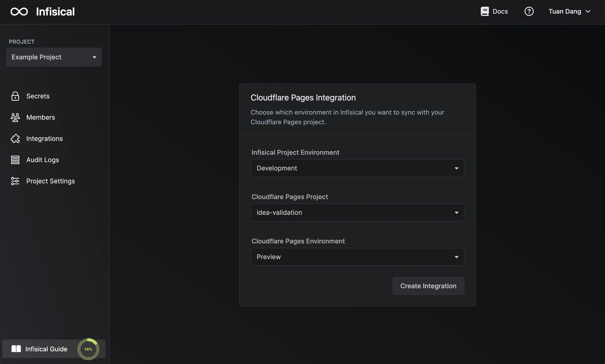Click the Audit Logs list icon
Image resolution: width=605 pixels, height=364 pixels.
(15, 160)
